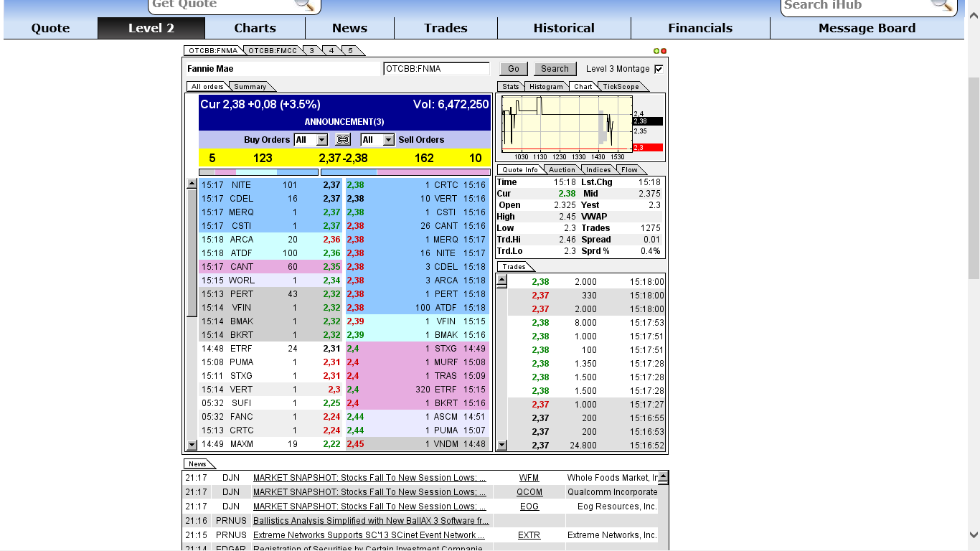Screen dimensions: 980x551
Task: Click the up scroll arrow on buy orders list
Action: click(x=191, y=184)
